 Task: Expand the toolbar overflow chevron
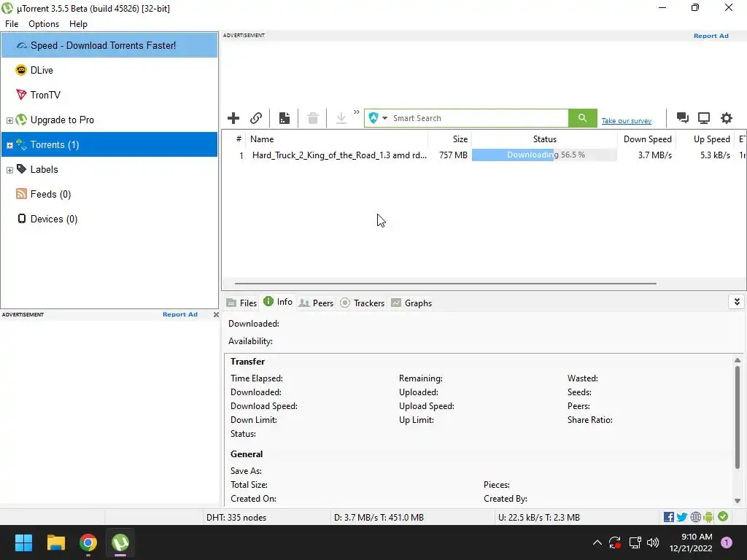tap(356, 112)
